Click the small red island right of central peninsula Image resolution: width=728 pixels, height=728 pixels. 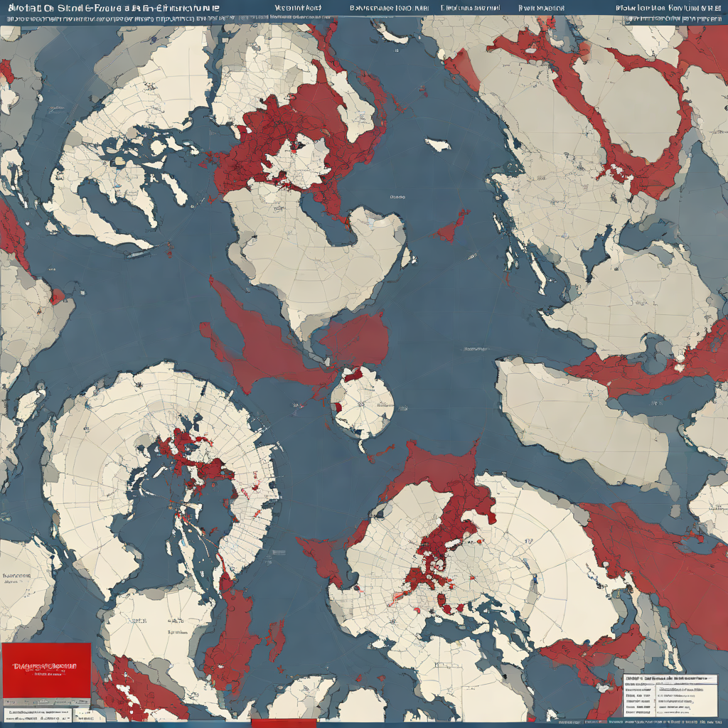pos(453,227)
